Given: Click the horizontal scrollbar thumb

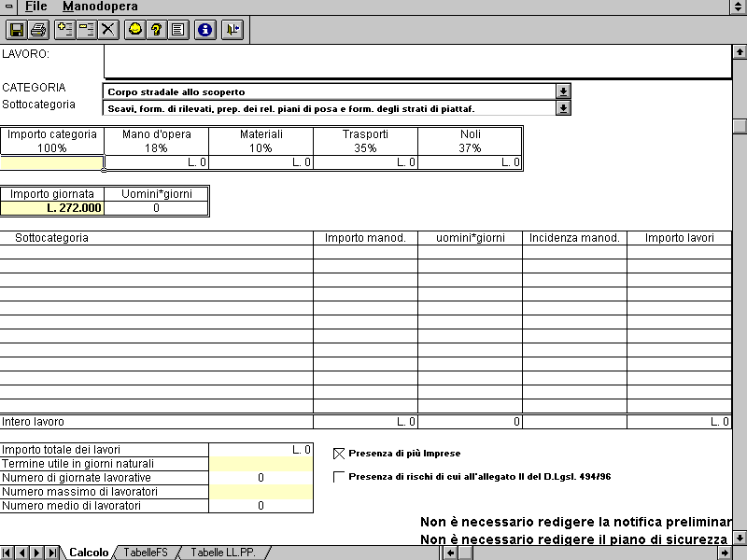Looking at the screenshot, I should pyautogui.click(x=465, y=553).
